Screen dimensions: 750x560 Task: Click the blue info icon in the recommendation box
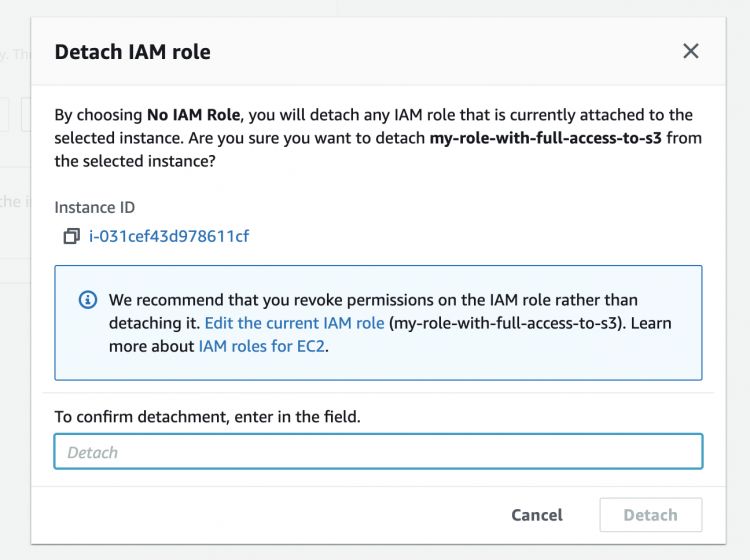(88, 300)
